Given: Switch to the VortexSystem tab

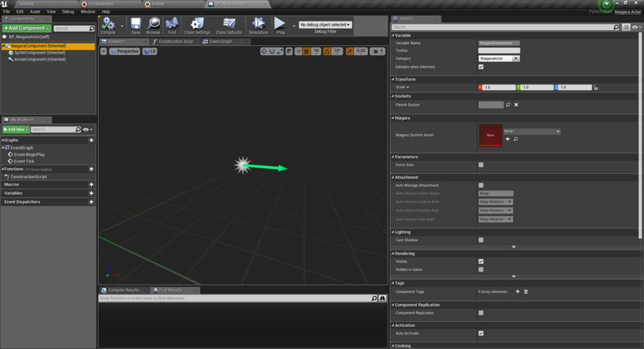Looking at the screenshot, I should pos(101,4).
